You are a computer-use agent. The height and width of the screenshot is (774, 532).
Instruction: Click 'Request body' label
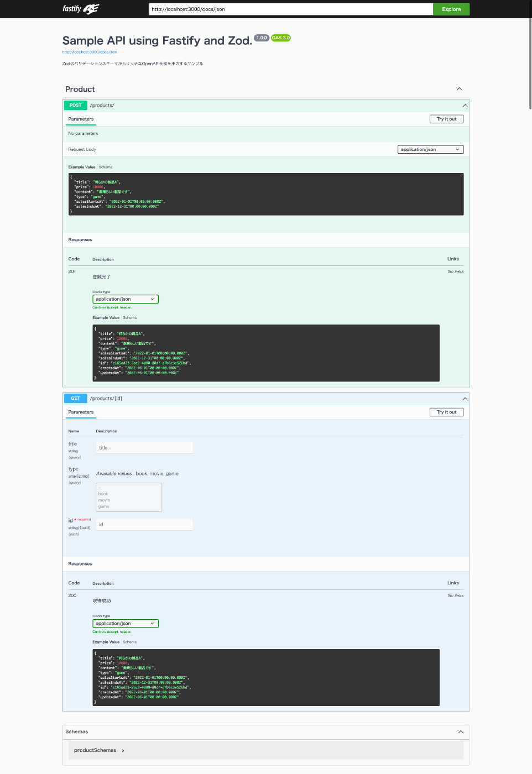point(82,149)
